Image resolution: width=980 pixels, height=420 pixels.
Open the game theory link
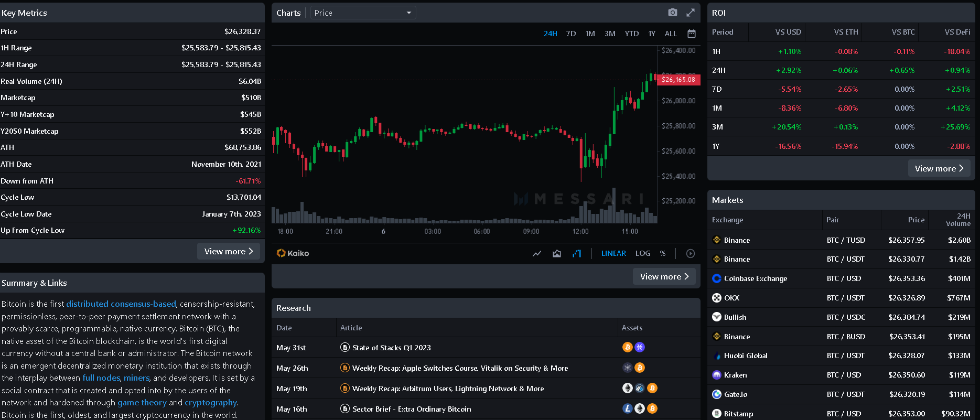(x=142, y=402)
